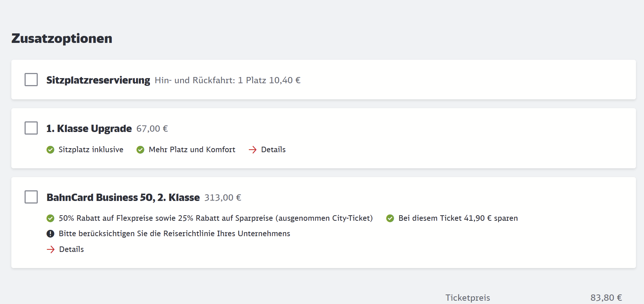Screen dimensions: 644x304
Task: Click the Reiserichtlinie Ihres Unternehmens notice text
Action: 174,234
